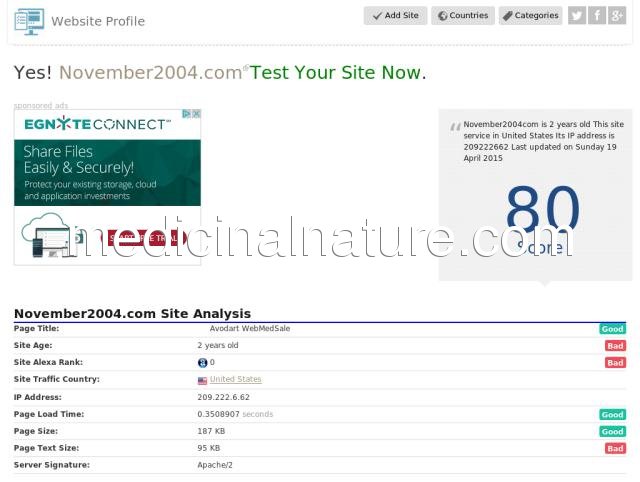Select the server signature value Apache/2
Screen dimensions: 640x482
(x=215, y=465)
